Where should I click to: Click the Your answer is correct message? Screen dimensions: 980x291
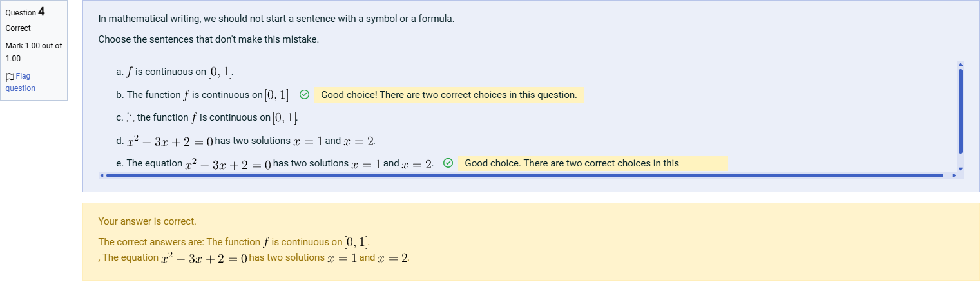point(147,221)
